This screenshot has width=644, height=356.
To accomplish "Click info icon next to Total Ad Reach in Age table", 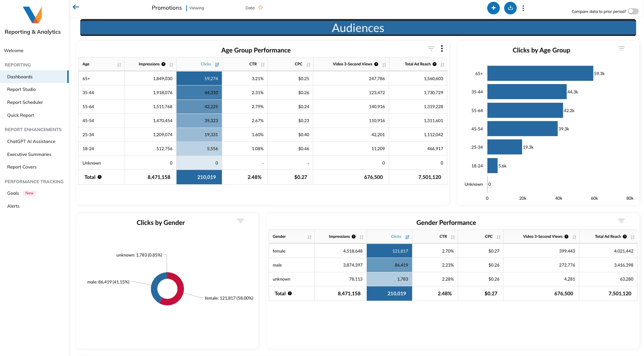I will click(435, 64).
